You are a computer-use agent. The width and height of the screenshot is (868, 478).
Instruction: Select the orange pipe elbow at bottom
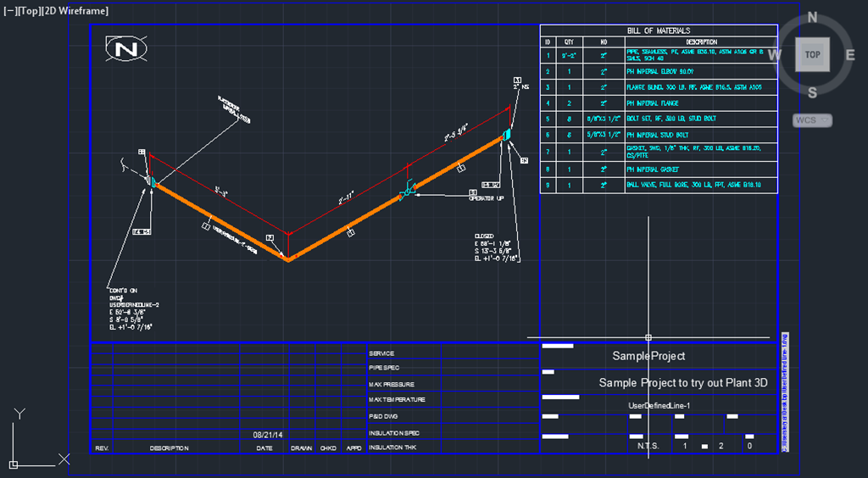pyautogui.click(x=288, y=259)
